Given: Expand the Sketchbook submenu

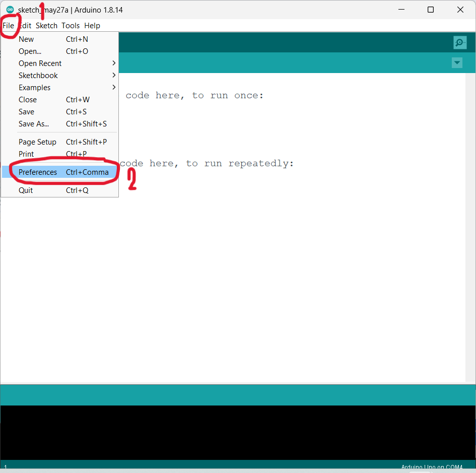Looking at the screenshot, I should point(59,75).
